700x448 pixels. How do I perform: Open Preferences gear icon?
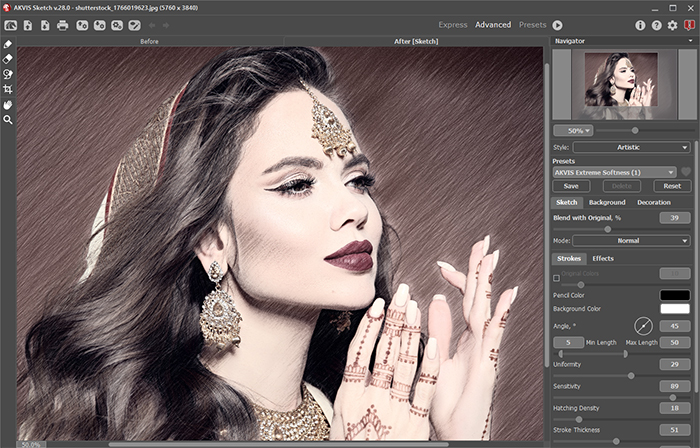[x=672, y=25]
